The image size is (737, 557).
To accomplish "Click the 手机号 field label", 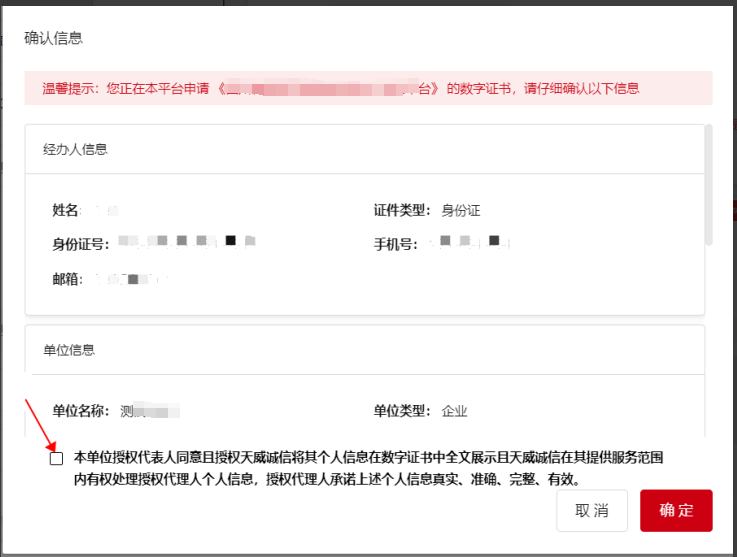I will 396,244.
